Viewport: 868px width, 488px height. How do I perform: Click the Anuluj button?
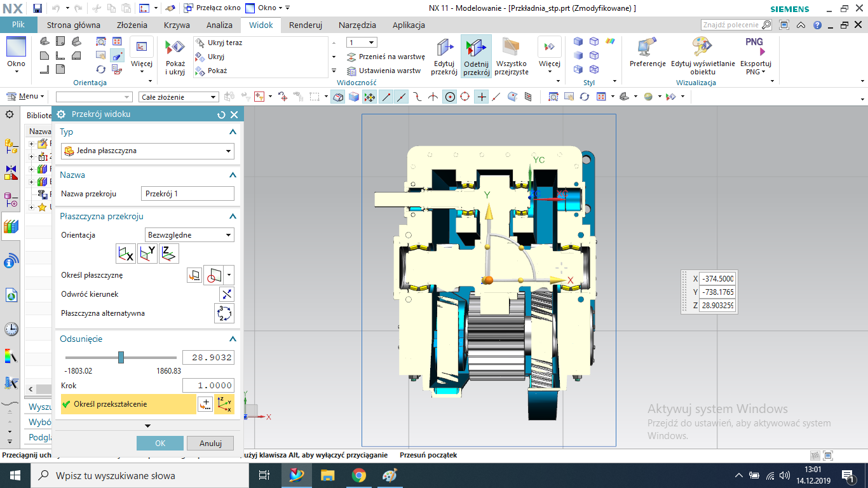coord(210,443)
